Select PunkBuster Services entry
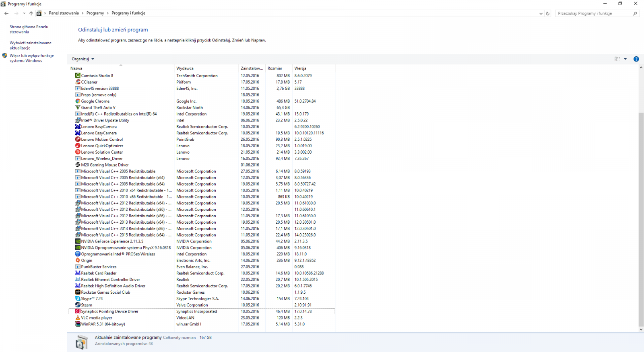Viewport: 644px width, 352px height. [202, 267]
